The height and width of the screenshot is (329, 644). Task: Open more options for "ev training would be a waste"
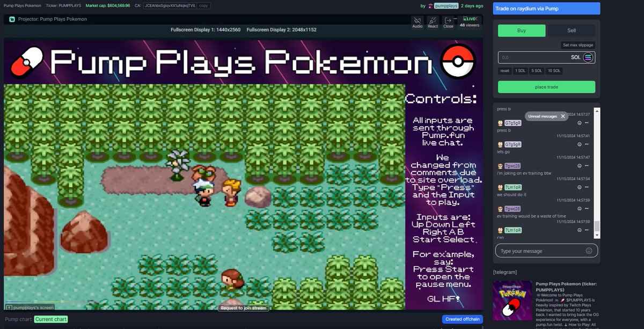(x=587, y=208)
